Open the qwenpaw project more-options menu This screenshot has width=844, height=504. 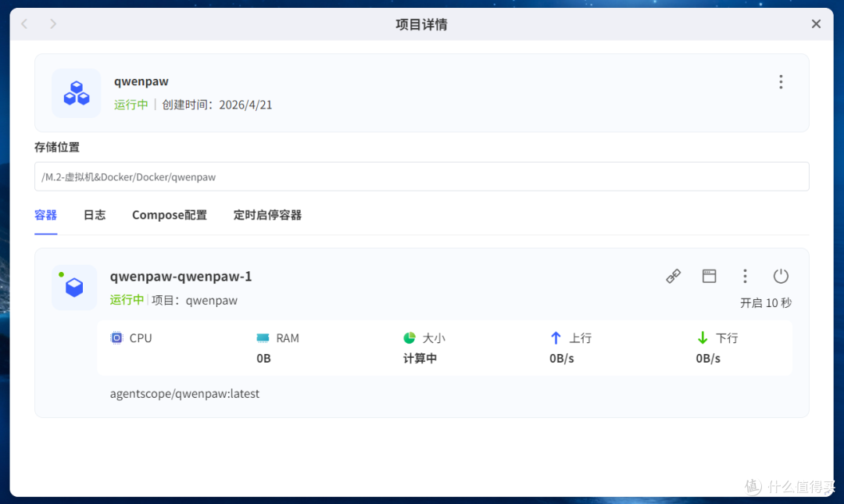click(x=781, y=82)
